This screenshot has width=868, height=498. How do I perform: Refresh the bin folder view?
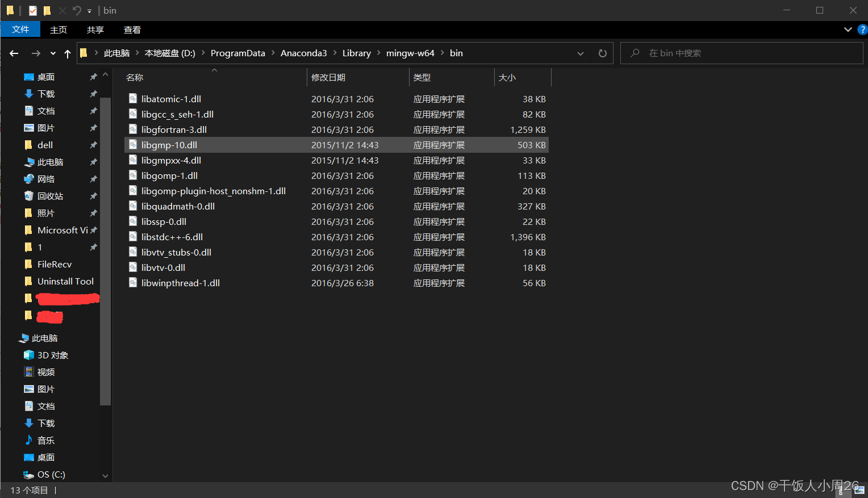[x=603, y=53]
